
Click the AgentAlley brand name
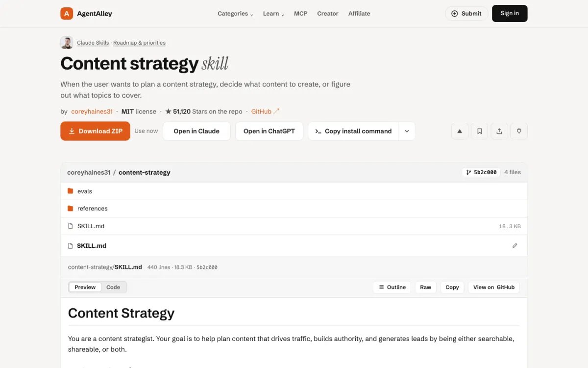click(x=95, y=14)
